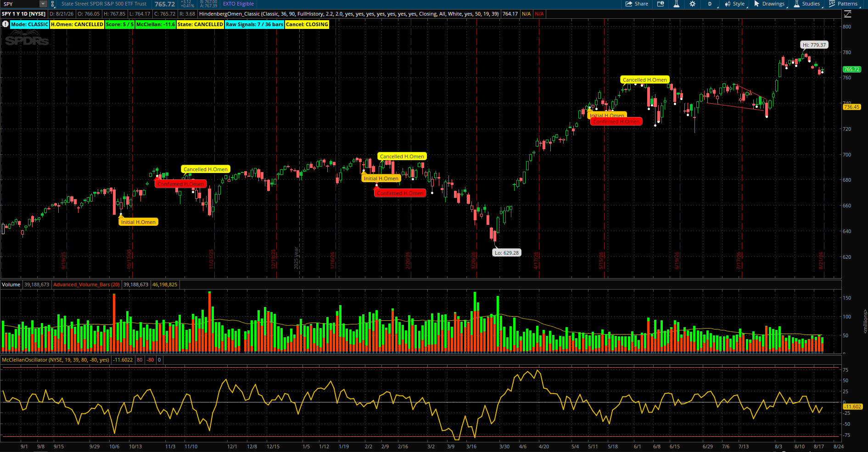The image size is (868, 452).
Task: Click the 46,198,825 average volume value
Action: (x=165, y=285)
